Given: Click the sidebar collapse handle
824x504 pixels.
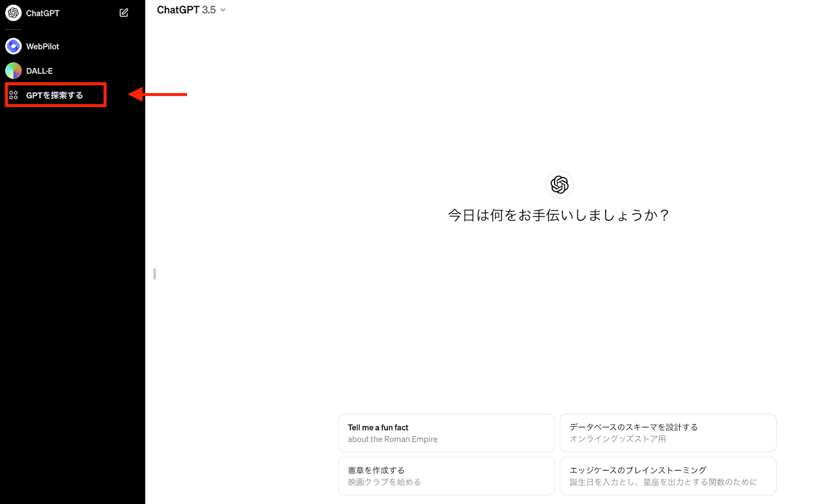Looking at the screenshot, I should [154, 274].
